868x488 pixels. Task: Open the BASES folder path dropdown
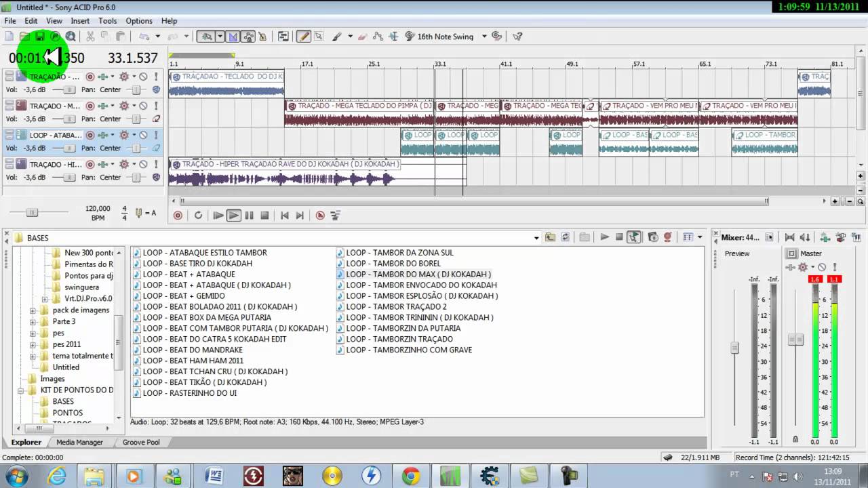[536, 238]
